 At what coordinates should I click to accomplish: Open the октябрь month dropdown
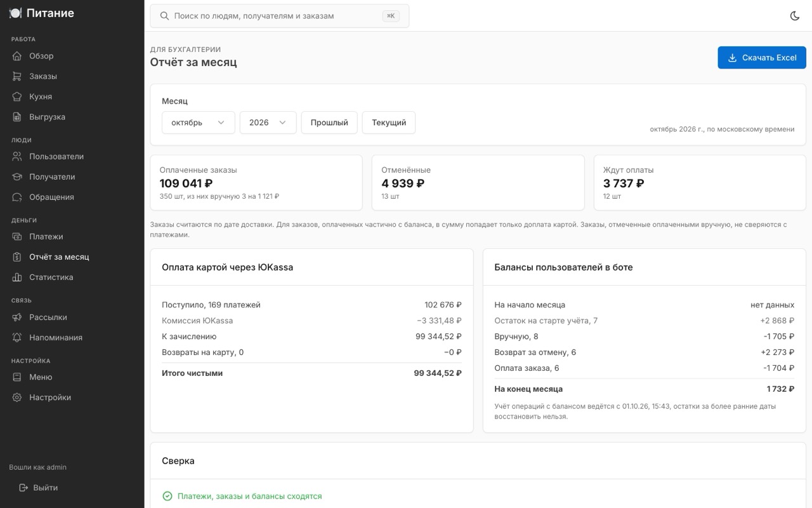(199, 123)
